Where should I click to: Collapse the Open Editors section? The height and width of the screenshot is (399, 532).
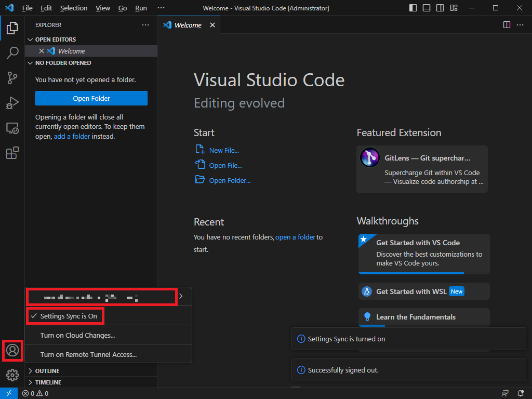click(x=55, y=39)
